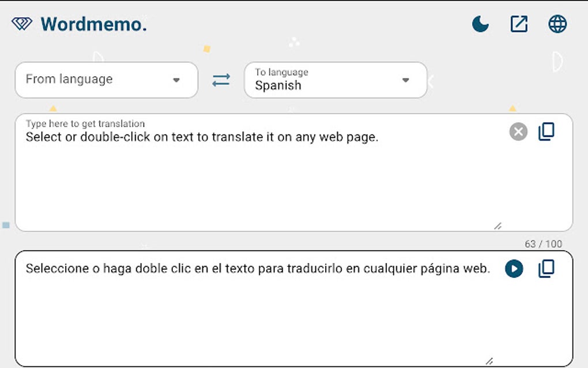Click the Wordmemo diamond logo

(x=22, y=23)
